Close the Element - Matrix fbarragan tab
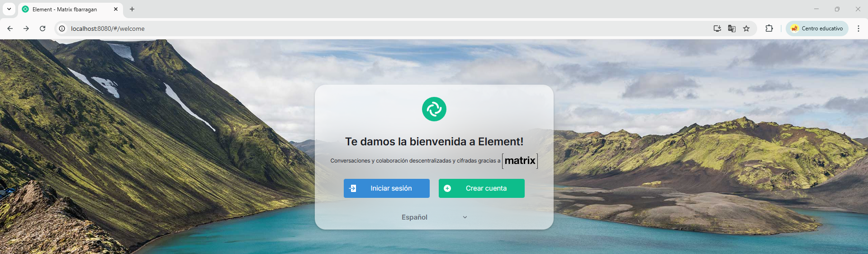This screenshot has height=254, width=868. [116, 9]
